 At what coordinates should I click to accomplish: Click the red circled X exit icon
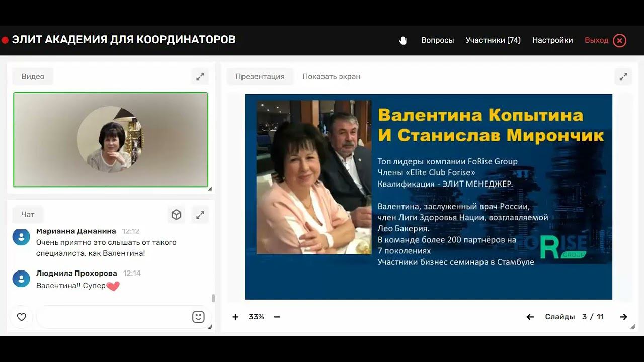click(620, 40)
